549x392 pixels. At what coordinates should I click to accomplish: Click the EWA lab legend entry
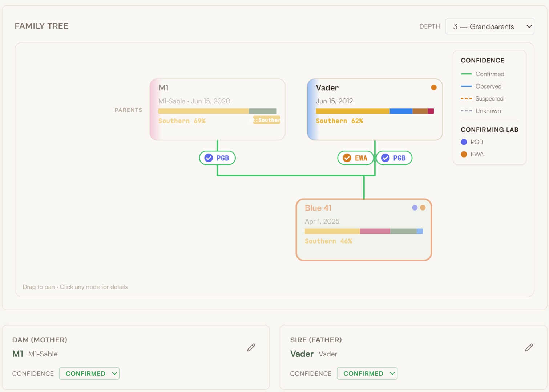472,154
